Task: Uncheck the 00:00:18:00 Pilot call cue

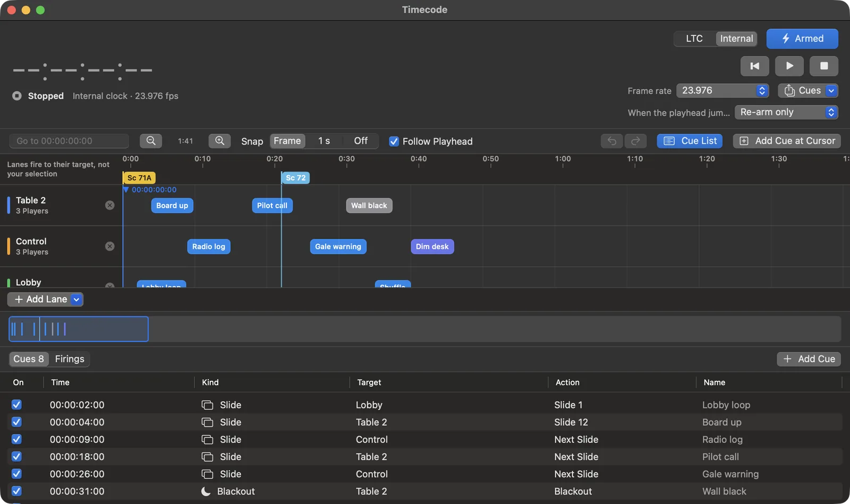Action: pyautogui.click(x=16, y=457)
